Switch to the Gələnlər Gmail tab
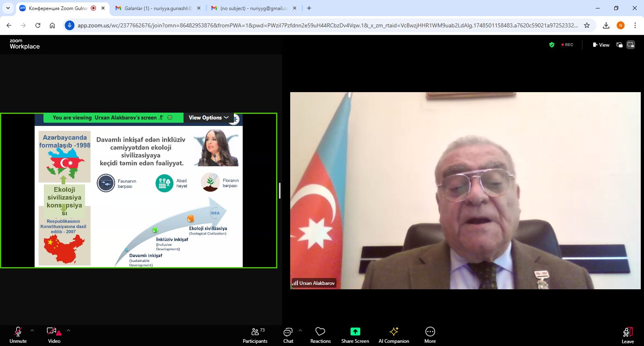This screenshot has width=644, height=346. point(157,8)
